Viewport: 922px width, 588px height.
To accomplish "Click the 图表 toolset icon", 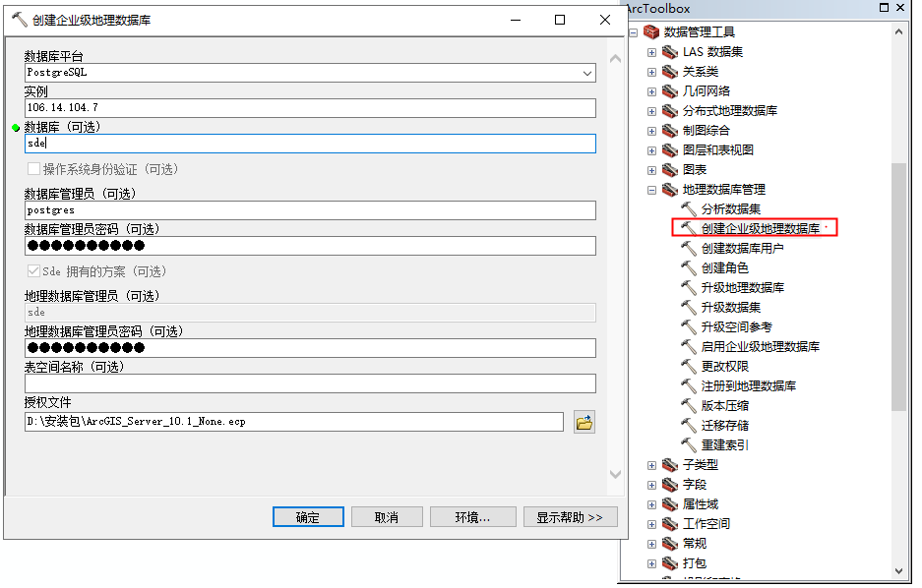I will 670,170.
